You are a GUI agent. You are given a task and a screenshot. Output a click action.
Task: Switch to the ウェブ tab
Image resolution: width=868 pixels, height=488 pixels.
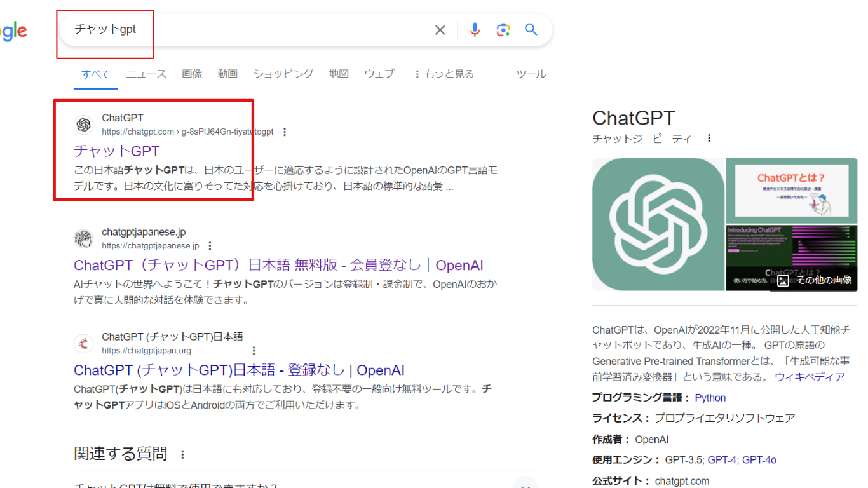(x=379, y=74)
